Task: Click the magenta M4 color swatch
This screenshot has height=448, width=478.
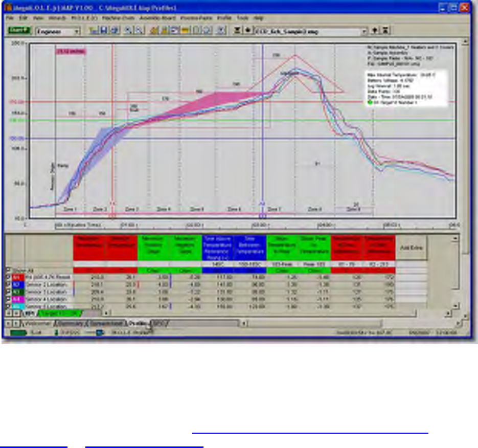Action: (17, 299)
